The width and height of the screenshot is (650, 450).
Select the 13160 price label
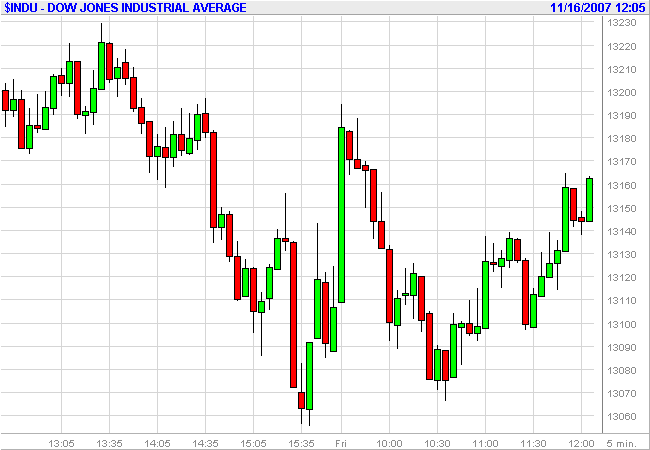pos(621,185)
